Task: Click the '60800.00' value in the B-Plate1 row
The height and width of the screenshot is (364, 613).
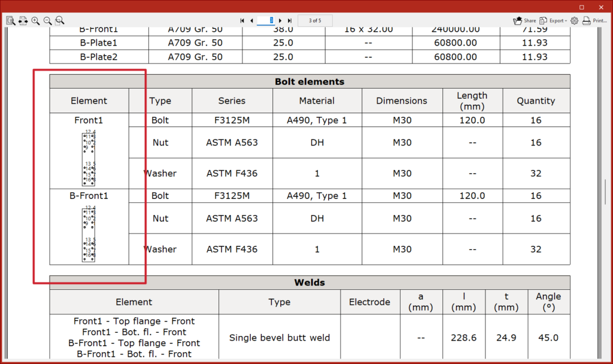Action: click(x=456, y=43)
